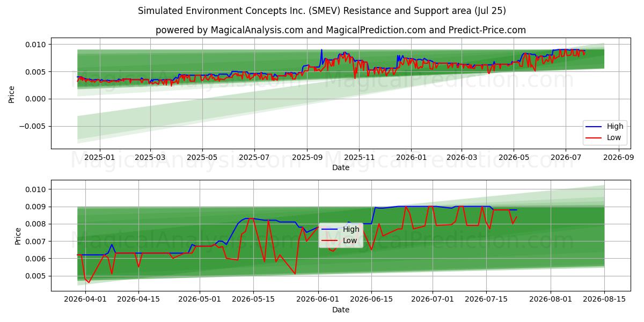This screenshot has height=322, width=644.
Task: Click 'Low' in the bottom chart legend
Action: [350, 240]
